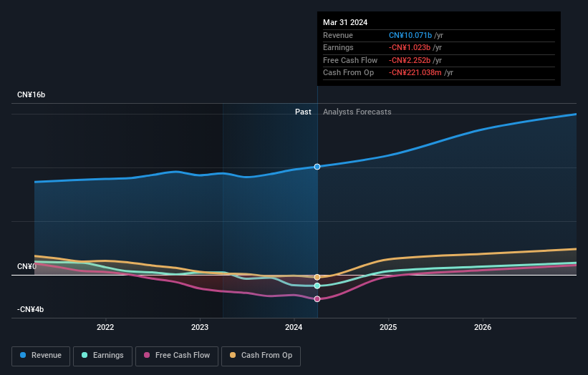
Task: Click the Past label on chart
Action: pos(303,112)
